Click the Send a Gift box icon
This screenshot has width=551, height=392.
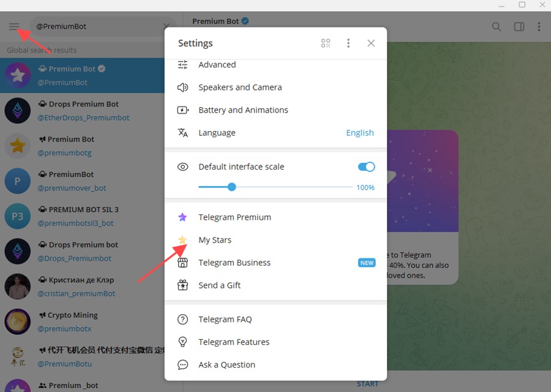[182, 285]
